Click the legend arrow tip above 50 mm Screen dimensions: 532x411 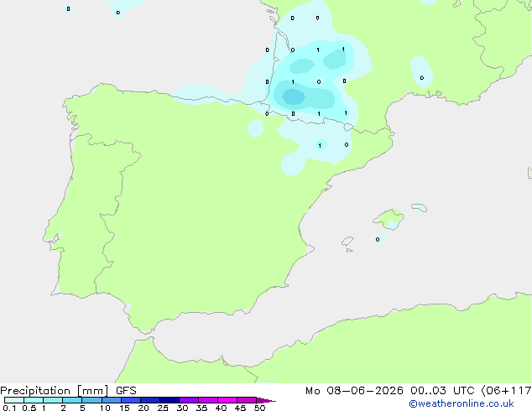tap(266, 400)
